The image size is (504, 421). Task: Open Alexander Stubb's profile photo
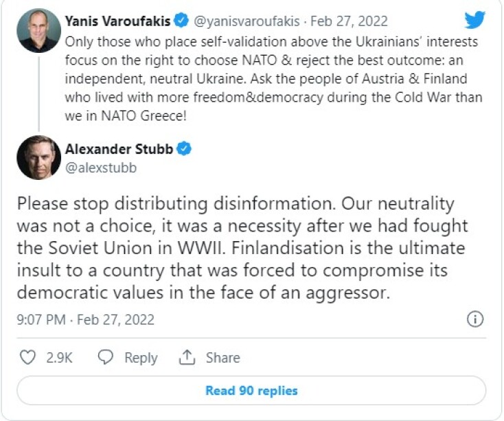point(38,157)
